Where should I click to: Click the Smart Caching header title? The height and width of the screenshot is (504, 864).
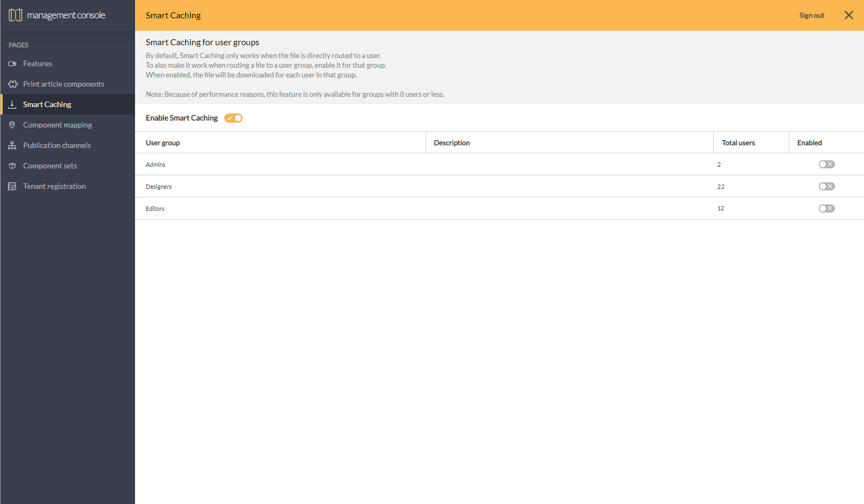173,16
